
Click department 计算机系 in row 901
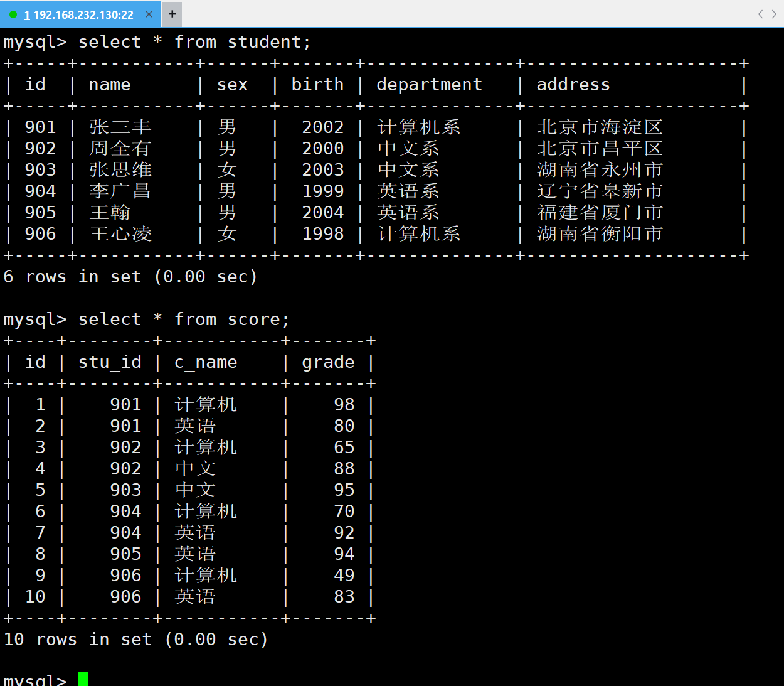pyautogui.click(x=418, y=127)
